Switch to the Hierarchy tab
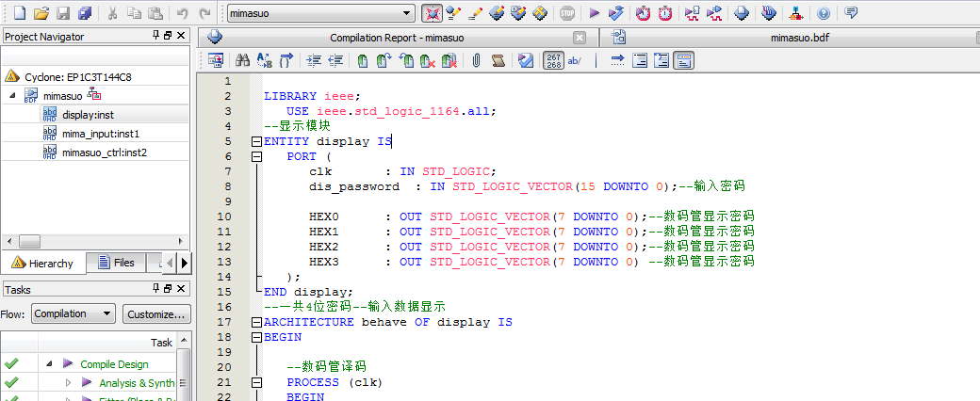 pos(42,263)
